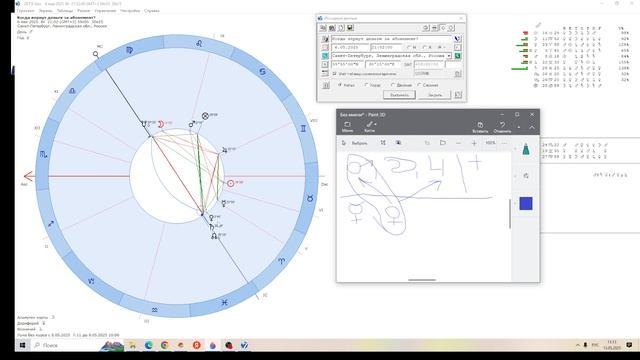Click Меню in the Paint 3D window
Viewport: 640px width, 360px height.
pyautogui.click(x=347, y=127)
